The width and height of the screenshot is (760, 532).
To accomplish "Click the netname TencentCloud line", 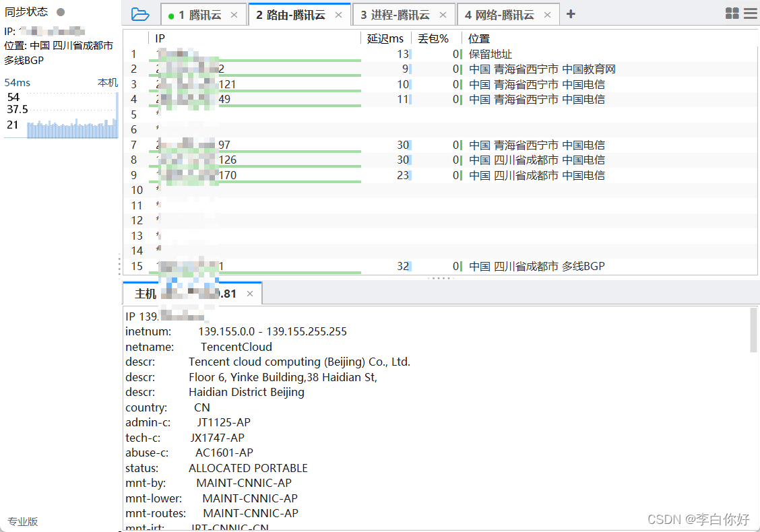I will click(x=199, y=347).
